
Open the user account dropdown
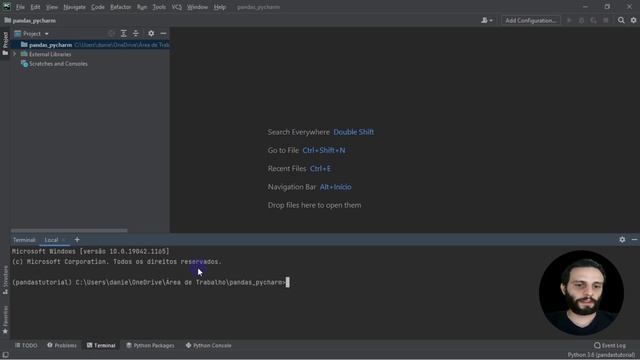pos(487,20)
